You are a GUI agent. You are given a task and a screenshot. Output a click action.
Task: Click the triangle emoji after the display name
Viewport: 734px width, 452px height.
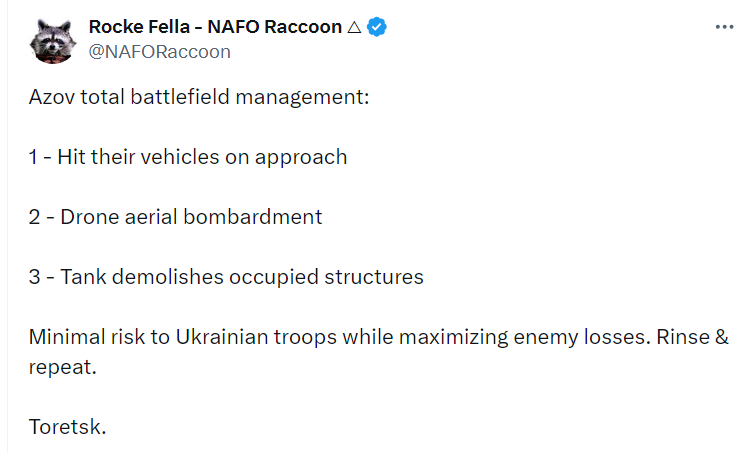tap(354, 27)
